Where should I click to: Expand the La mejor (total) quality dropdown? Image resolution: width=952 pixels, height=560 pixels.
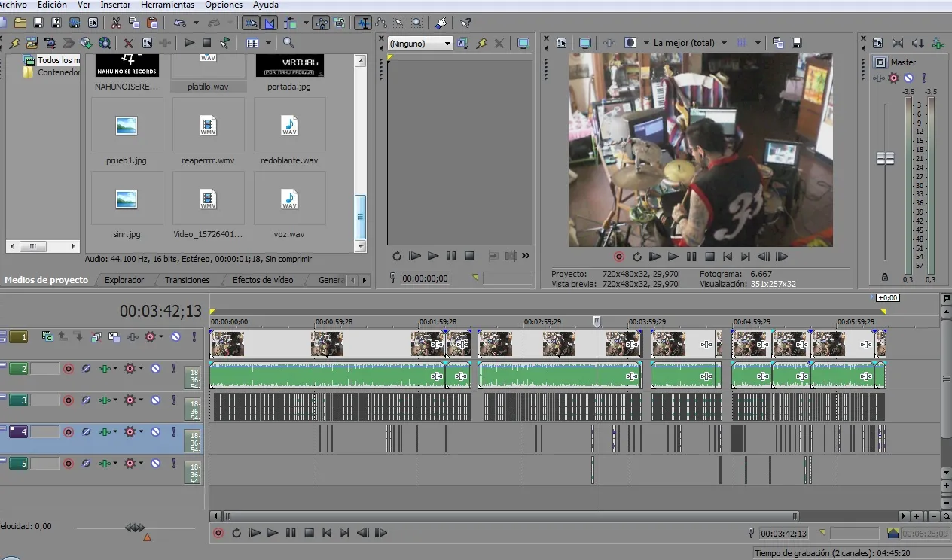click(x=724, y=43)
